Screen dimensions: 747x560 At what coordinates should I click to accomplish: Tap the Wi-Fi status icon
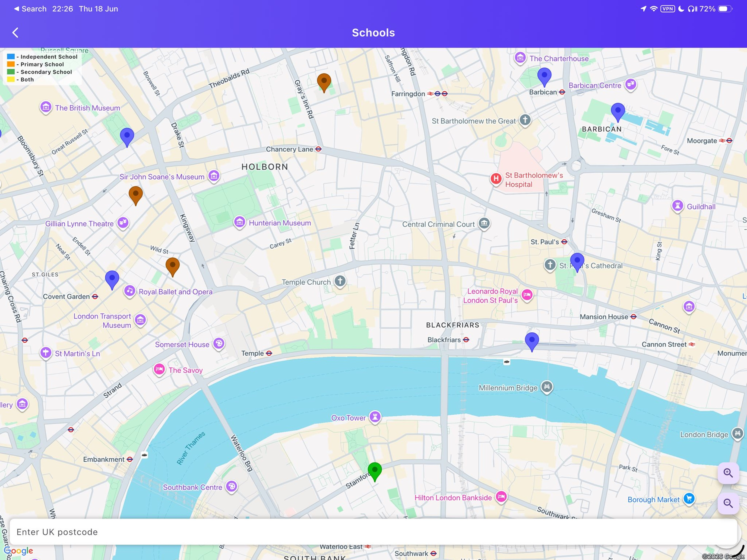click(653, 9)
